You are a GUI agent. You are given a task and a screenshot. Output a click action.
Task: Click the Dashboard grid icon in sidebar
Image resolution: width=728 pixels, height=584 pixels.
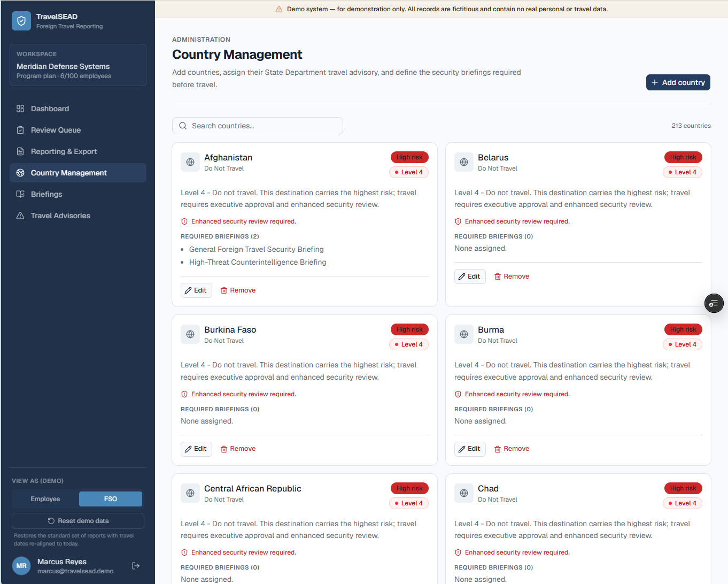(20, 109)
